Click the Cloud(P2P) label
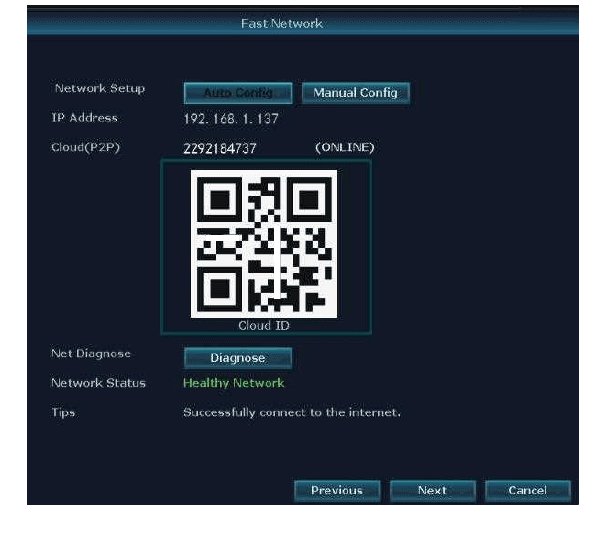This screenshot has width=600, height=540. point(86,147)
